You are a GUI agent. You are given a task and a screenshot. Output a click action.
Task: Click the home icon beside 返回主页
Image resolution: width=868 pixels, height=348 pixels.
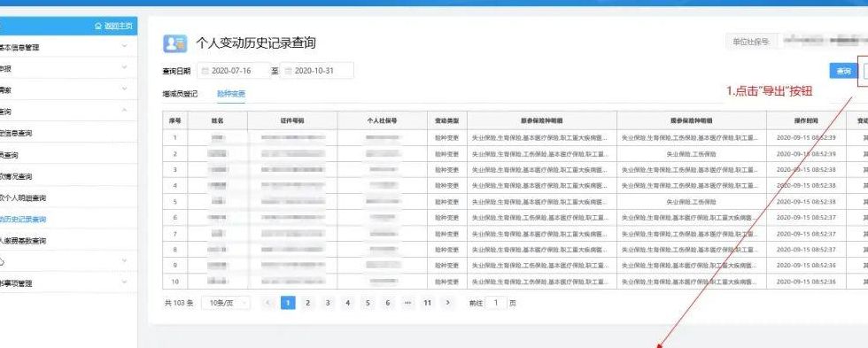coord(98,26)
